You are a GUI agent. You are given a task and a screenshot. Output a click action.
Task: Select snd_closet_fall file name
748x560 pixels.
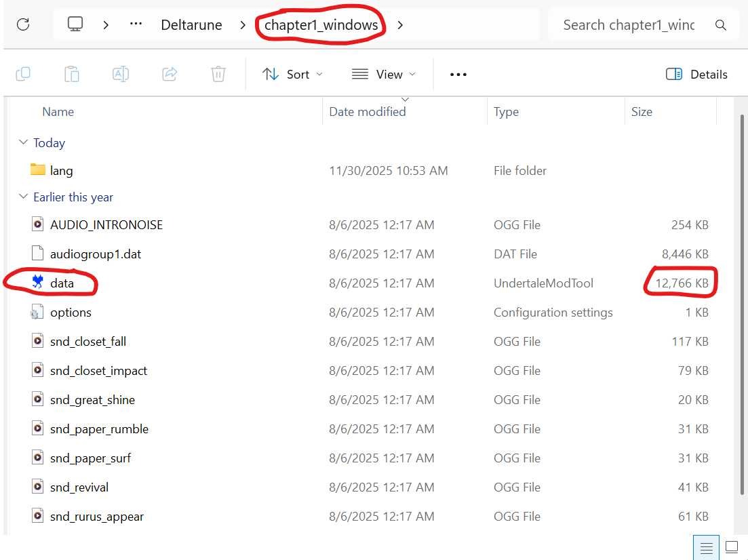click(88, 342)
